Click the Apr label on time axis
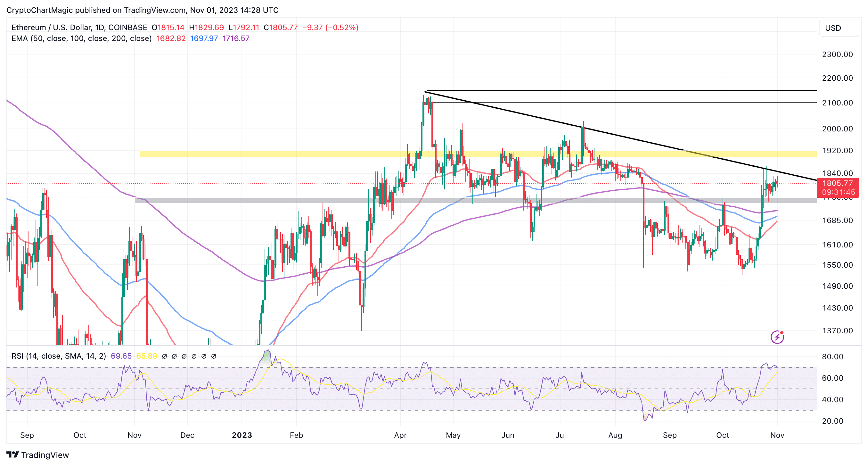This screenshot has height=466, width=868. [400, 435]
